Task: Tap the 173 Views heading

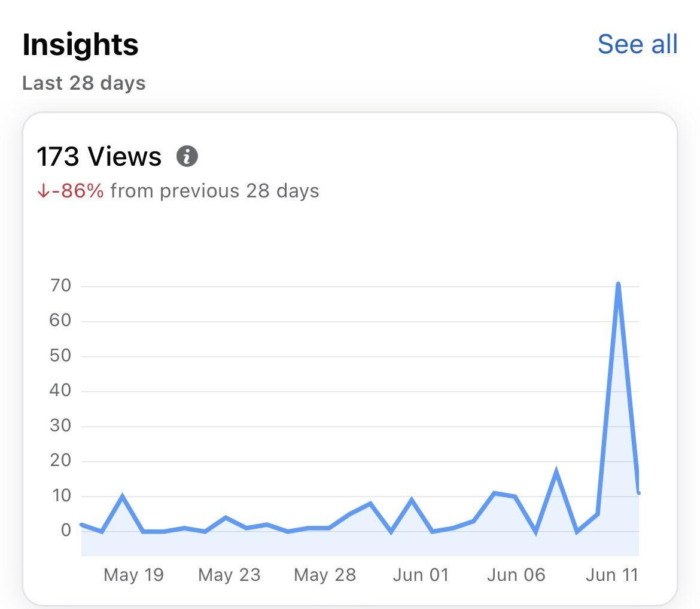Action: (x=99, y=157)
